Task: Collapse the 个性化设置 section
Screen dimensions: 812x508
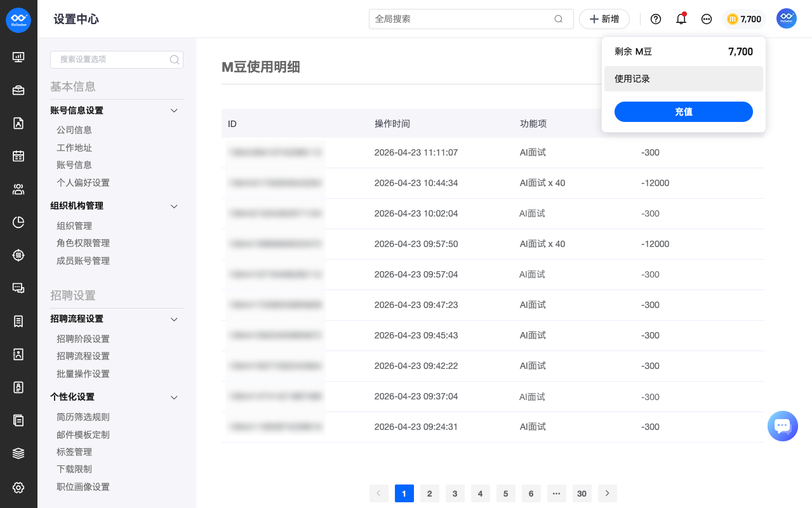Action: [x=175, y=397]
